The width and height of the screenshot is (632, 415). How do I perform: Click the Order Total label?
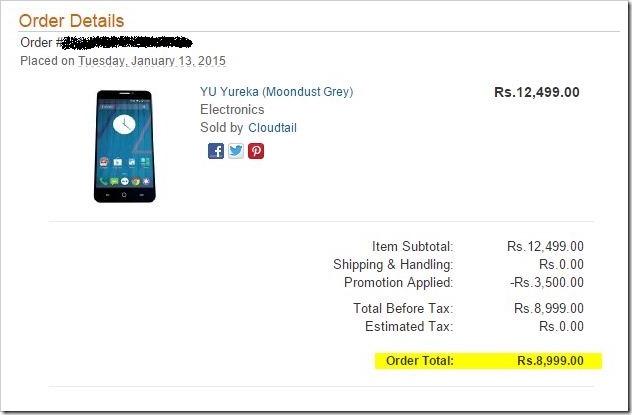[420, 361]
